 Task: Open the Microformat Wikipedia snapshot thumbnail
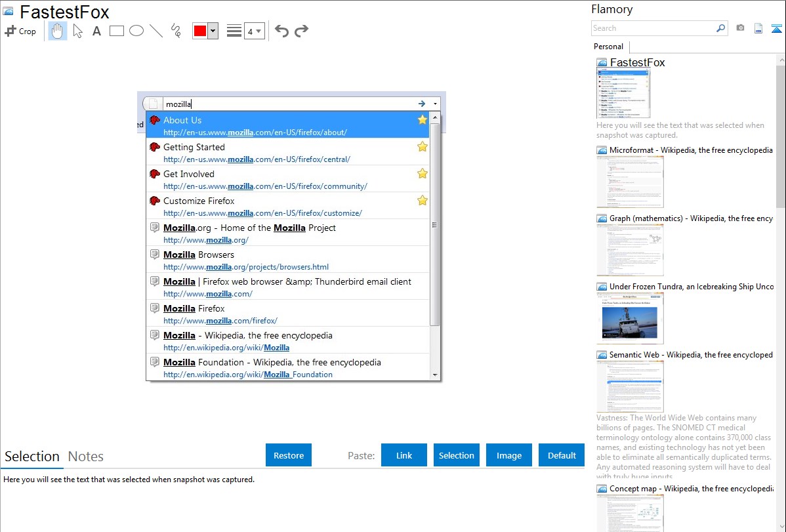tap(630, 182)
